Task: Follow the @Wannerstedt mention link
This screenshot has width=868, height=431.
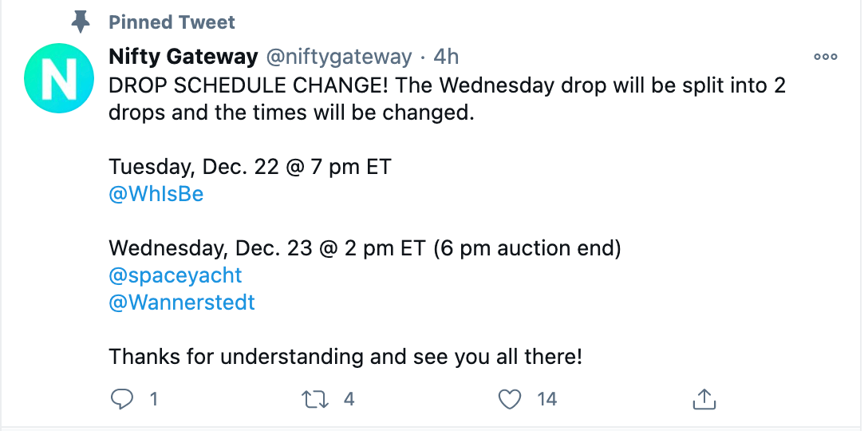Action: (x=182, y=303)
